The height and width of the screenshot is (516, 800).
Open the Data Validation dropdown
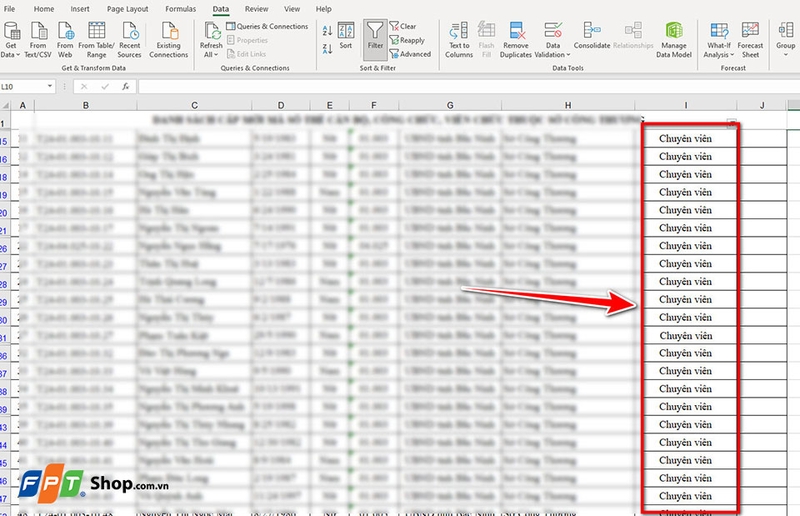553,50
